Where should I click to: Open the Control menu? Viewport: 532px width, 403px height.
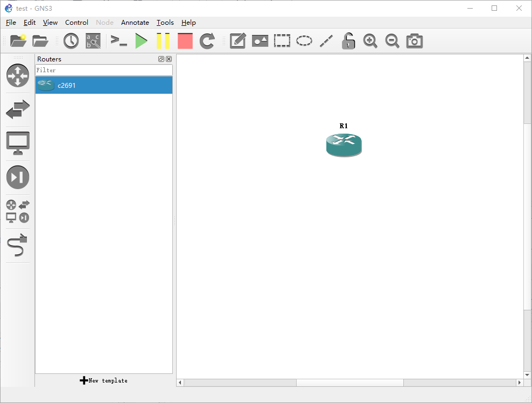pos(76,23)
